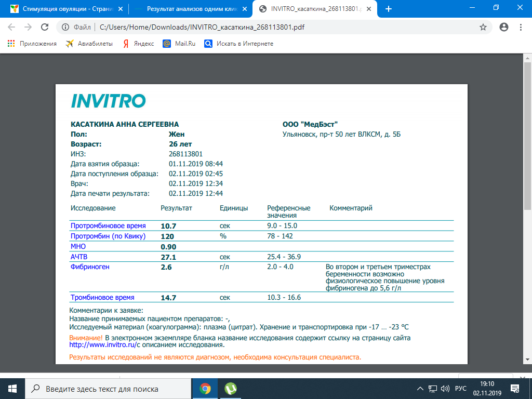Go back to the previous page
Image resolution: width=532 pixels, height=399 pixels.
[x=11, y=27]
